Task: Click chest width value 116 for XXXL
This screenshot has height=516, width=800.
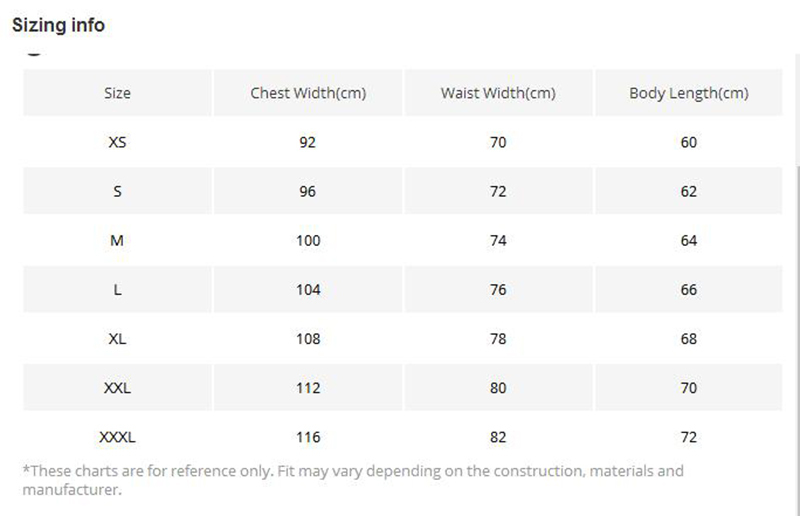Action: tap(308, 437)
